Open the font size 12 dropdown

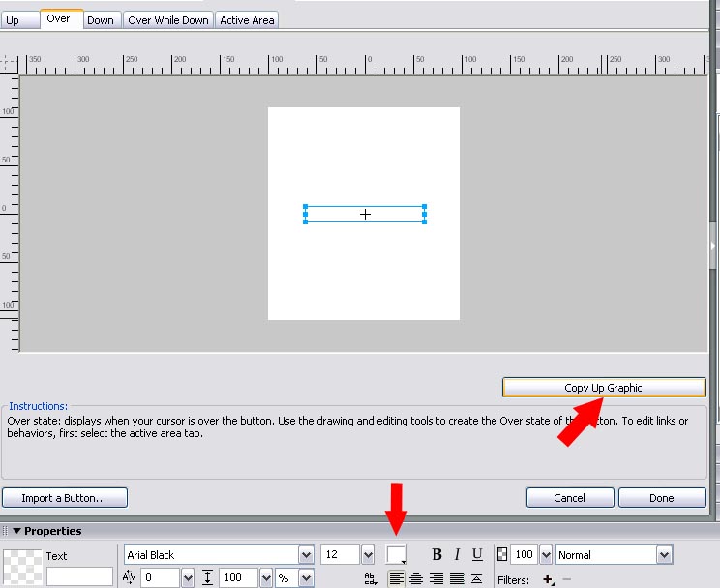[x=368, y=555]
